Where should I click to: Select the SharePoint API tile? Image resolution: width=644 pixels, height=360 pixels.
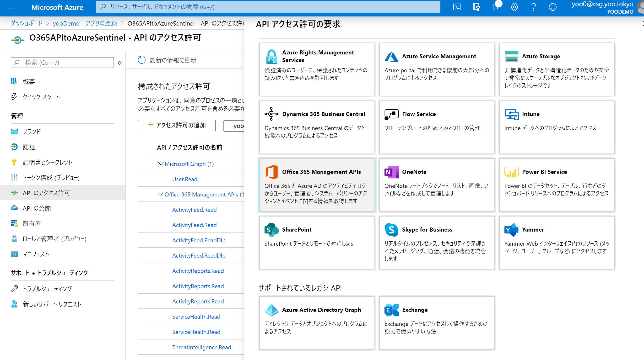316,242
